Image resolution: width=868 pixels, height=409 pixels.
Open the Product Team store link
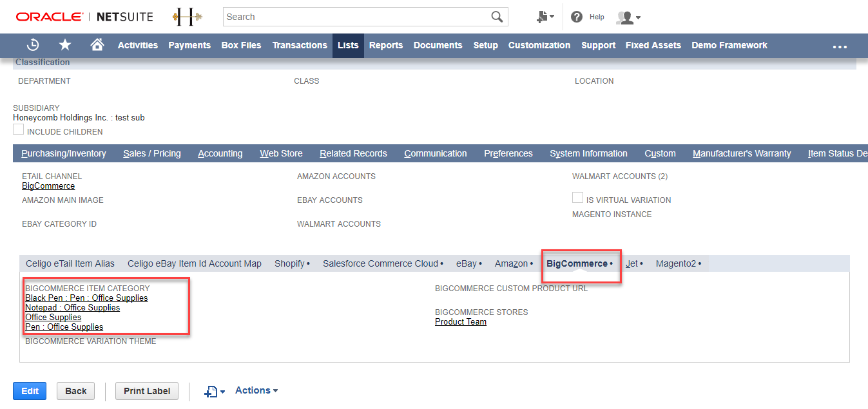461,322
